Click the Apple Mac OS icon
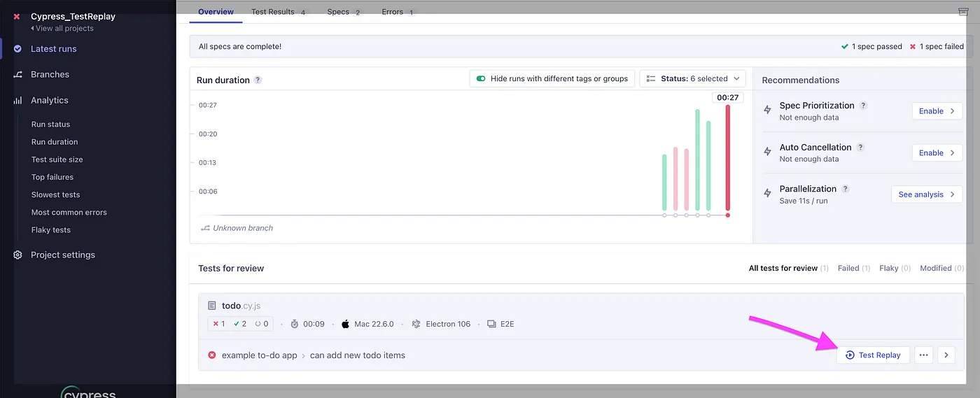This screenshot has width=980, height=398. (345, 324)
